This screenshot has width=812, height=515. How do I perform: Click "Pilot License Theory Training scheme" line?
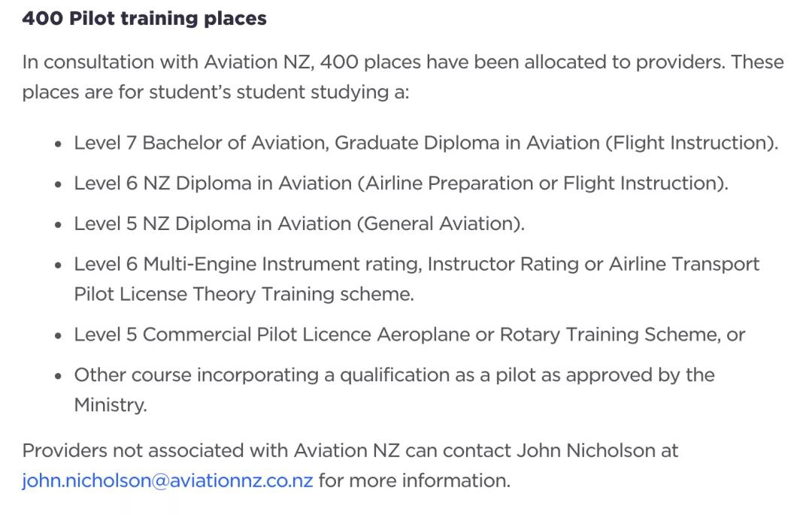click(244, 295)
